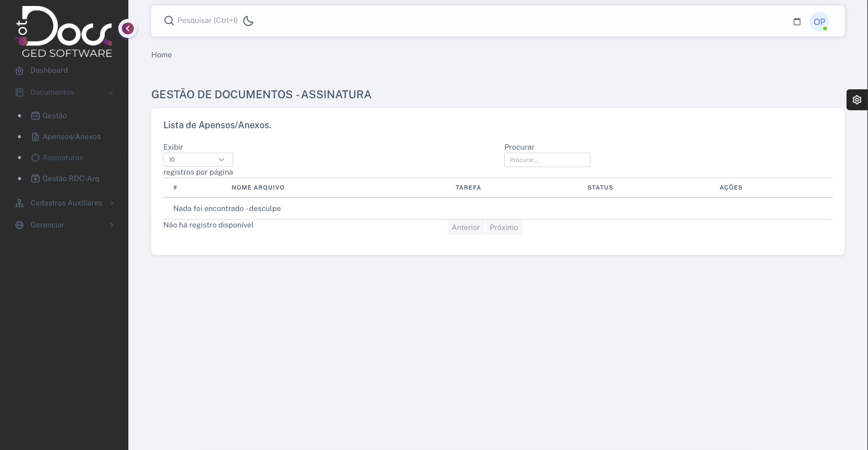Viewport: 868px width, 450px height.
Task: Open records per page dropdown
Action: [198, 160]
